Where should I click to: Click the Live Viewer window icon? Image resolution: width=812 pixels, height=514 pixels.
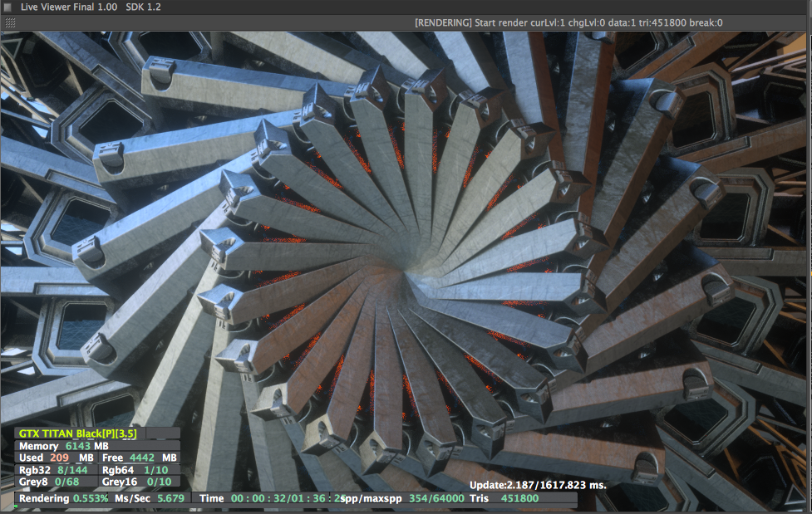pos(7,7)
